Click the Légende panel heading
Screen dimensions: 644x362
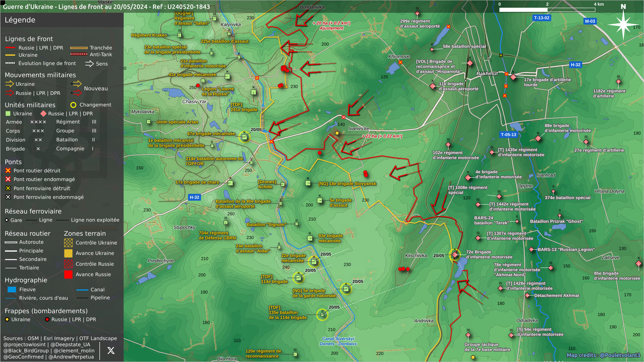coord(20,20)
